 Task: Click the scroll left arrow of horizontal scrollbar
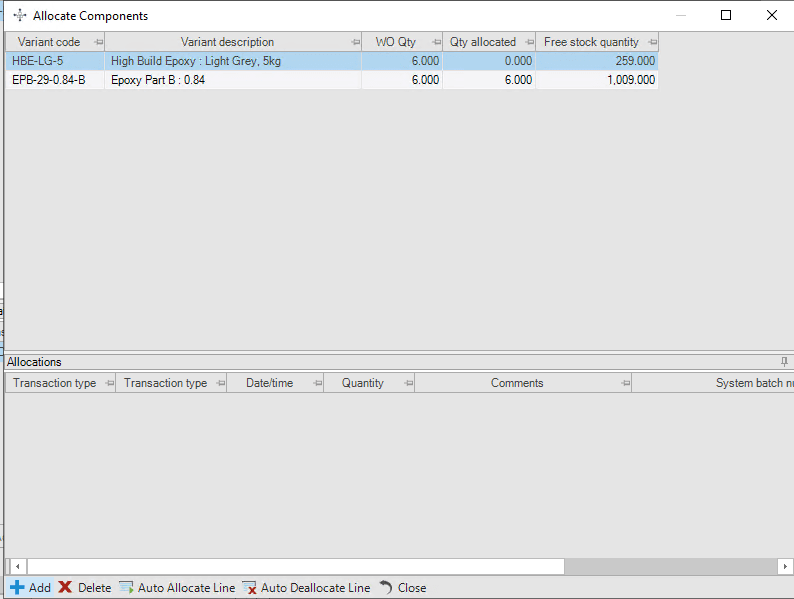pyautogui.click(x=17, y=567)
